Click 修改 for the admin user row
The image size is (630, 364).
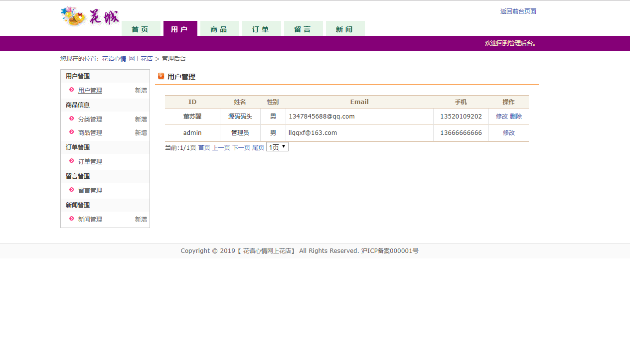508,132
